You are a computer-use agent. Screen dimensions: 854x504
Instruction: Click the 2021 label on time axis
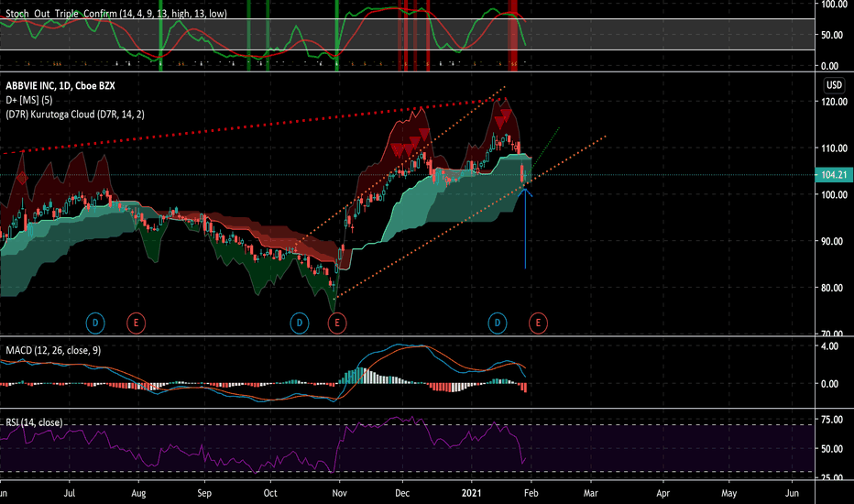471,493
